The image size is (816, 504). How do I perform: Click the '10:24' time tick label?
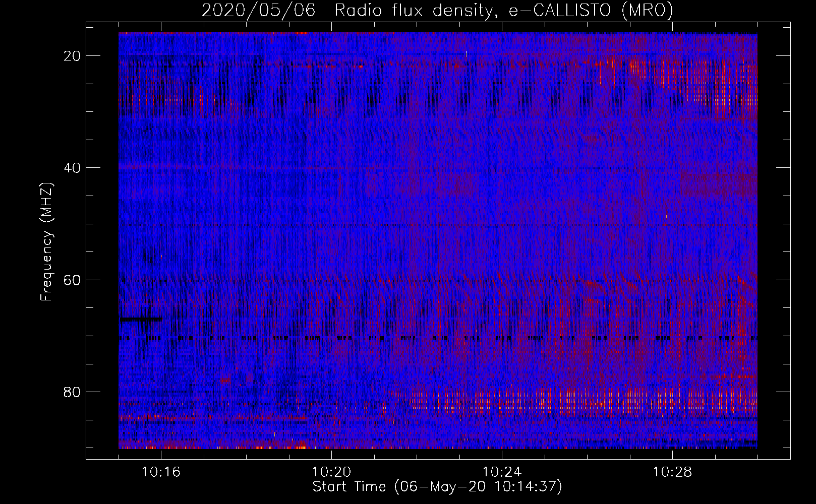502,472
